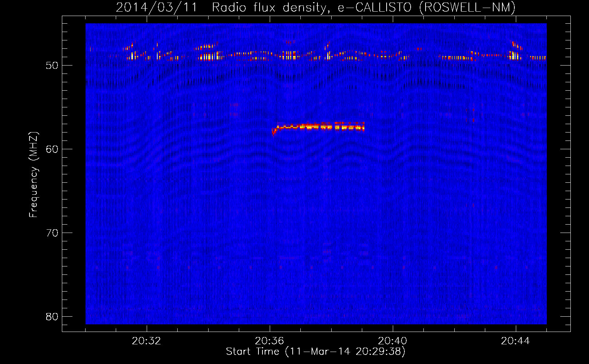Screen dimensions: 589x364
Task: Click the x-axis label "Start Time (11-Mar-14 20:29:38)"
Action: coord(316,352)
